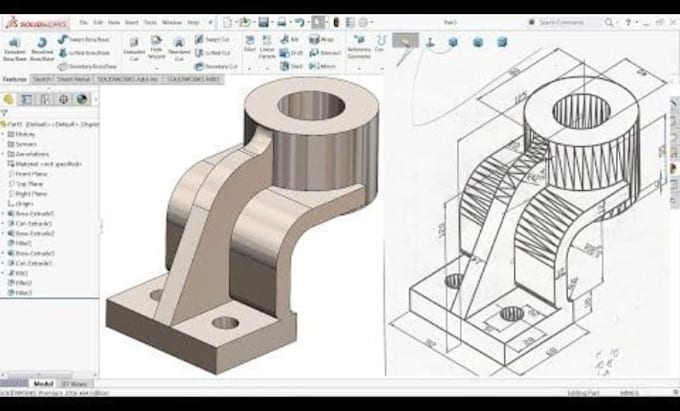The height and width of the screenshot is (411, 680).
Task: Click the feature tree filter funnel icon
Action: [x=4, y=113]
